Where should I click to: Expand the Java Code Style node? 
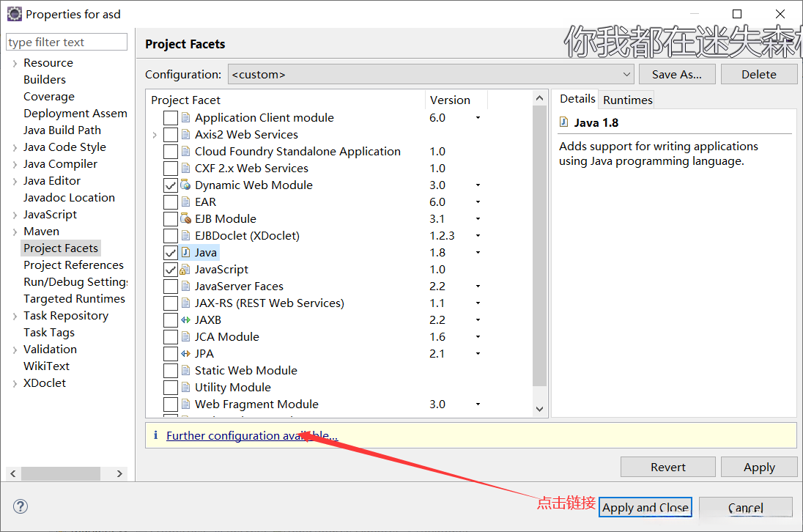15,148
